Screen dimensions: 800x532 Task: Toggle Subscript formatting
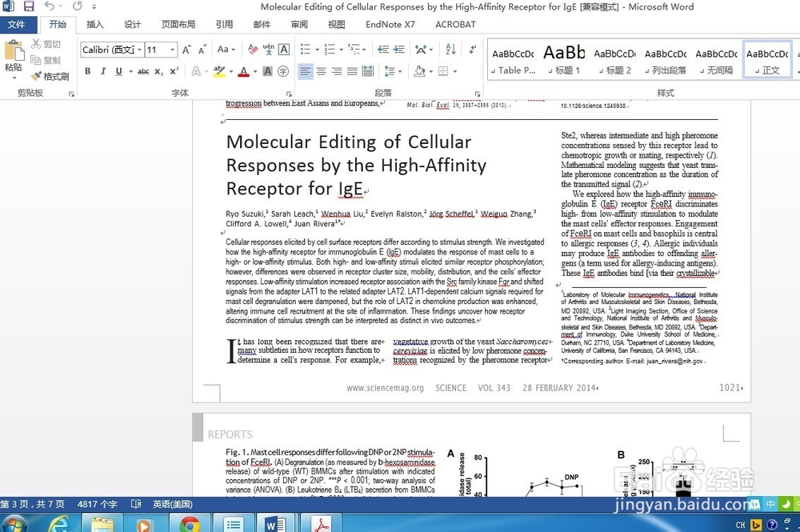(x=158, y=71)
